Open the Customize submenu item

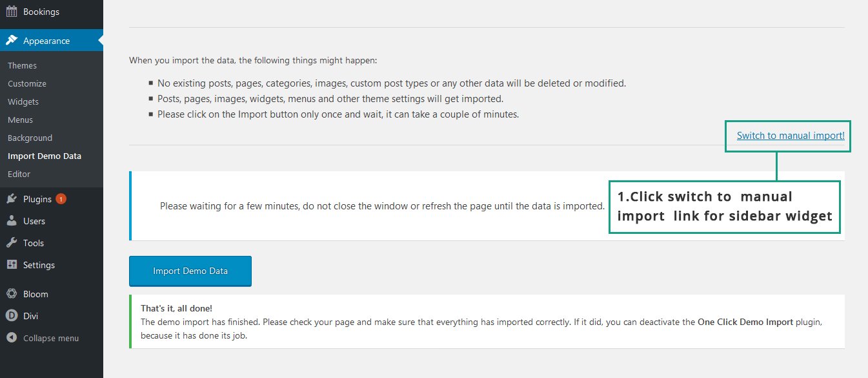click(27, 83)
